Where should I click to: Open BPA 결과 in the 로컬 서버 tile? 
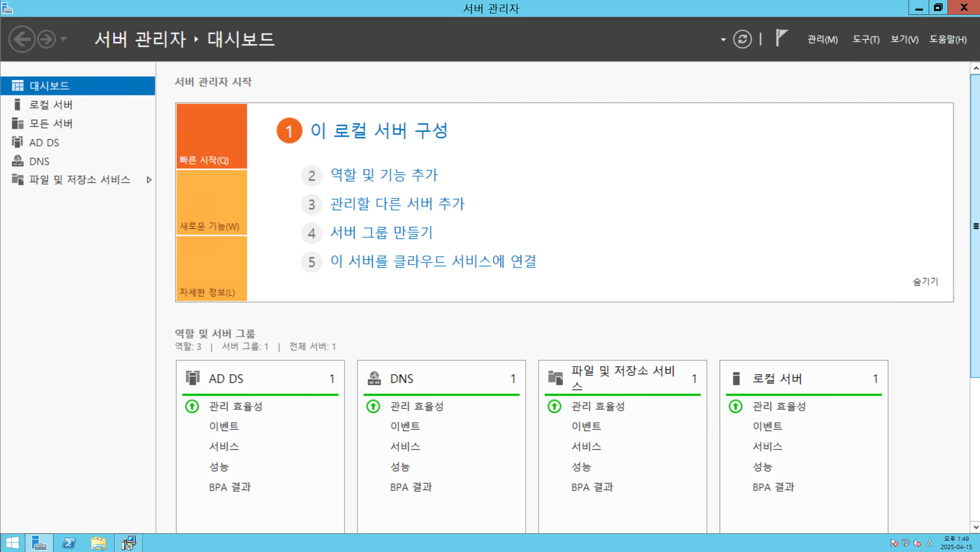[773, 487]
